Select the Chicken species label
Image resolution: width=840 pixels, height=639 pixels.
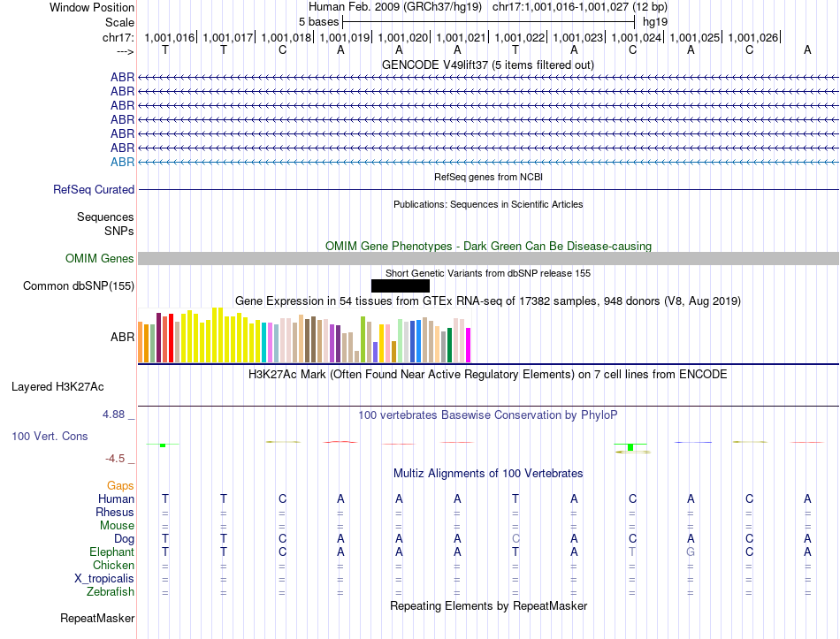click(113, 566)
